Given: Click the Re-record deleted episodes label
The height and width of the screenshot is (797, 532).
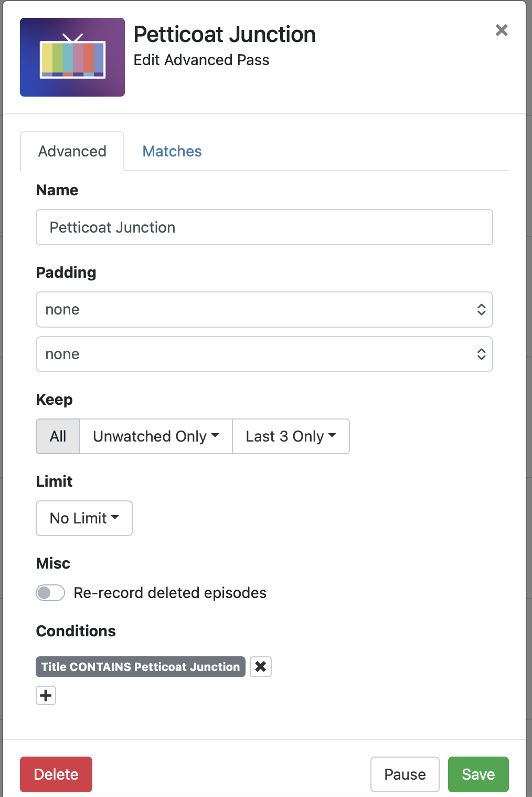Looking at the screenshot, I should click(170, 593).
